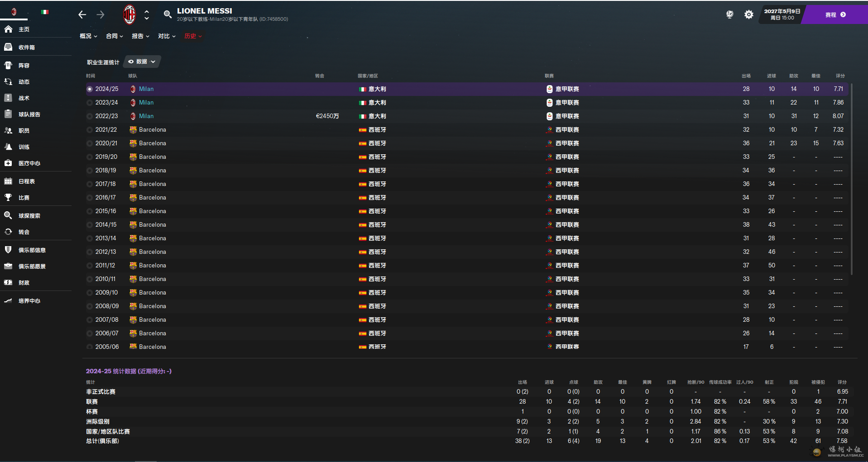Open the 比赛 competitions trophy icon
This screenshot has width=868, height=462.
[8, 197]
